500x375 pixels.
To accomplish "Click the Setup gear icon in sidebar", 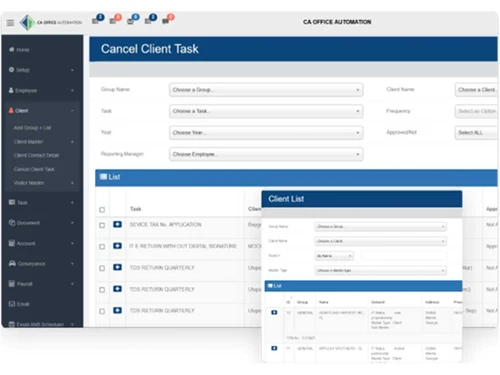I will point(12,69).
